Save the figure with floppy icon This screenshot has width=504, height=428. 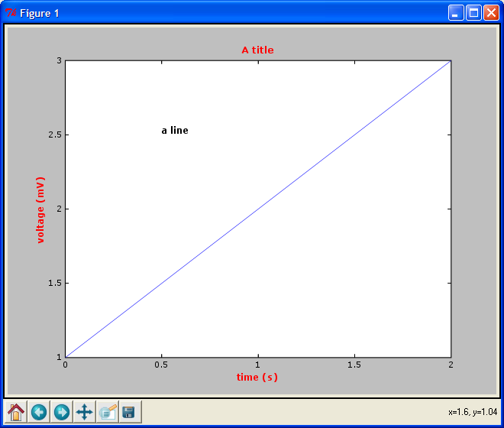130,412
